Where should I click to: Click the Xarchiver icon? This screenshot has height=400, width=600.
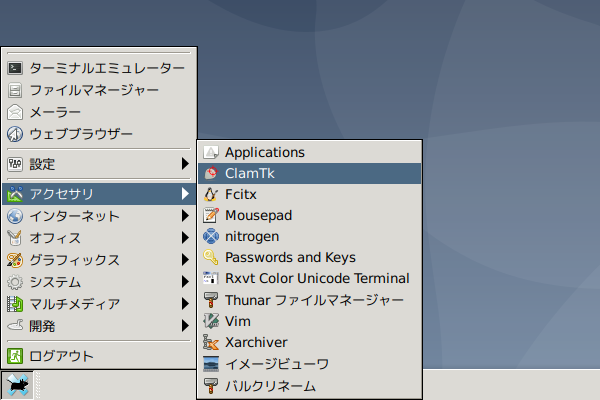(x=211, y=342)
